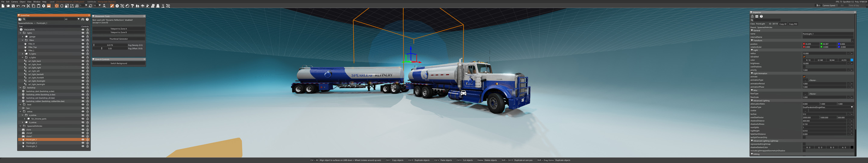Click the Paste clipboard icon
The image size is (868, 163).
click(38, 6)
